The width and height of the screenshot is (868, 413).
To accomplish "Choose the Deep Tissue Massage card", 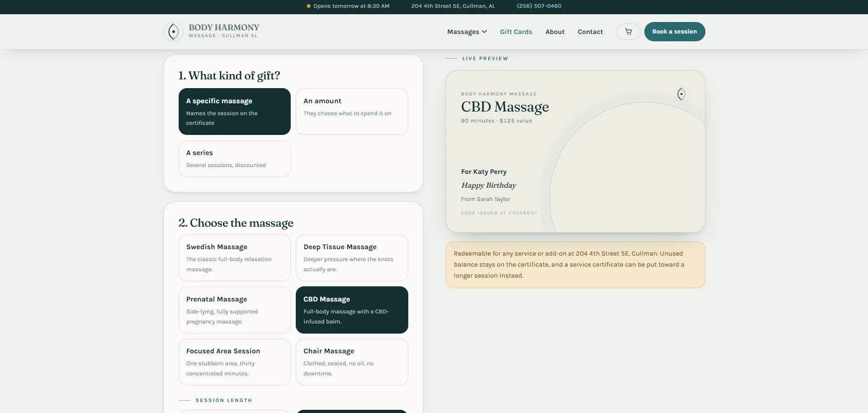I will click(352, 258).
